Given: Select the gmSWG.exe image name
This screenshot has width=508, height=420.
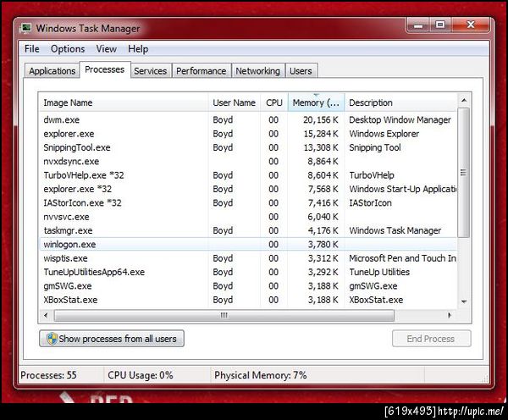Looking at the screenshot, I should [x=68, y=286].
